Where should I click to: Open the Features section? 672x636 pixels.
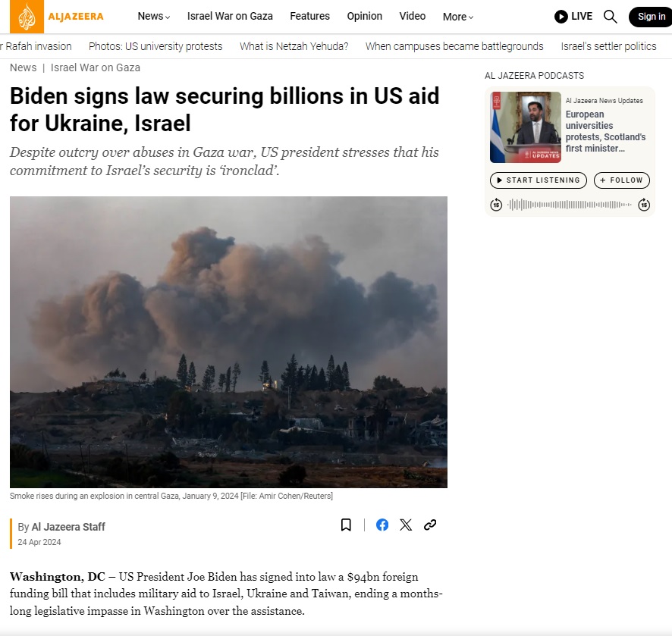click(309, 16)
